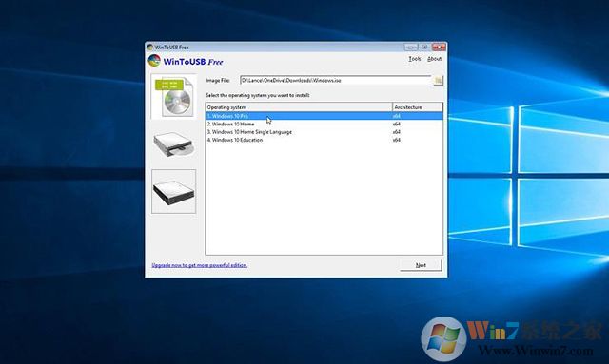Click x64 architecture cell for Windows 10 Education
This screenshot has height=364, width=609.
click(396, 140)
